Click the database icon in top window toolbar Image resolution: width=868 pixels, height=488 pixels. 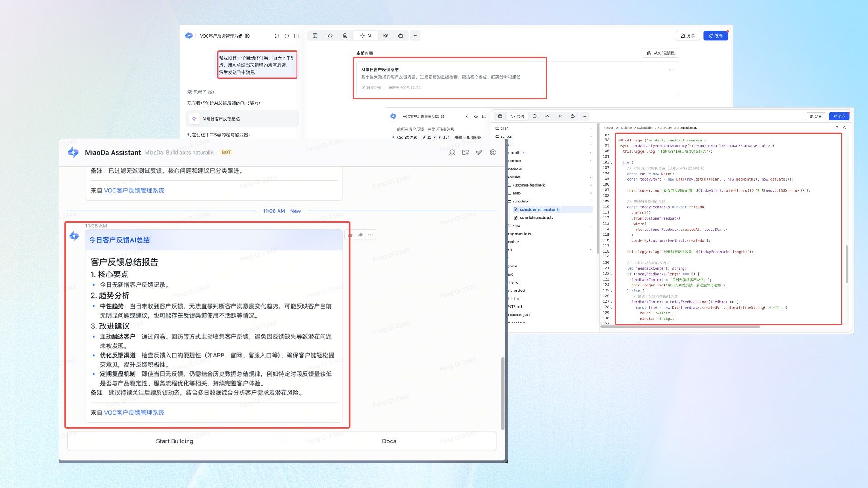click(x=345, y=36)
